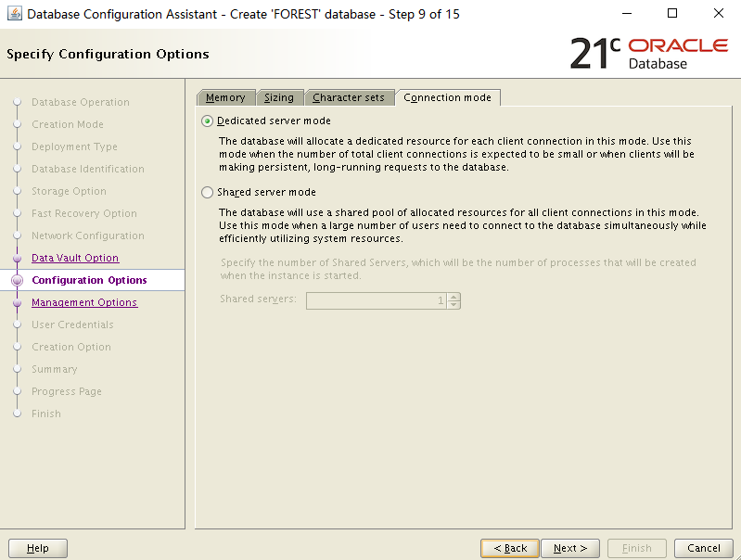This screenshot has height=560, width=741.
Task: Minimize the Database Configuration Assistant window
Action: [x=627, y=14]
